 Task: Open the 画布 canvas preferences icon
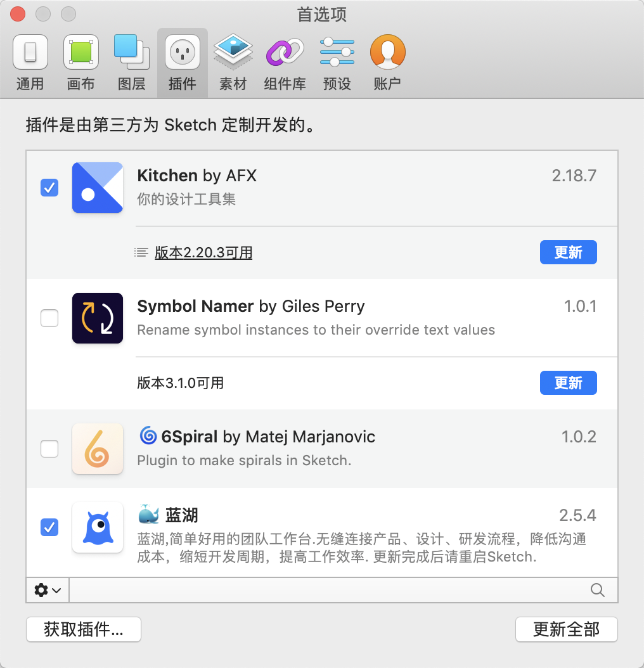(81, 52)
